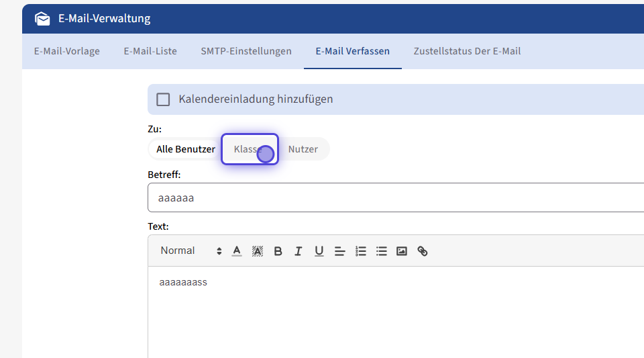Toggle underline text formatting
This screenshot has height=358, width=644.
click(319, 251)
